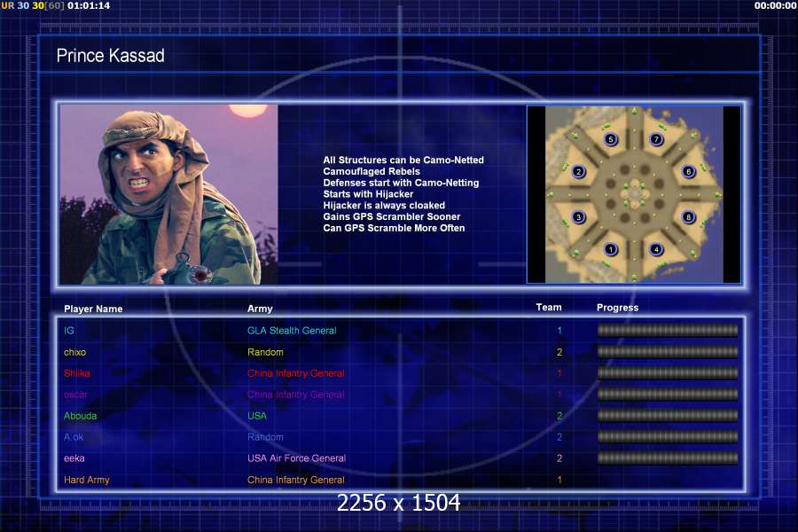
Task: Click Abouda's USA army entry
Action: point(257,416)
